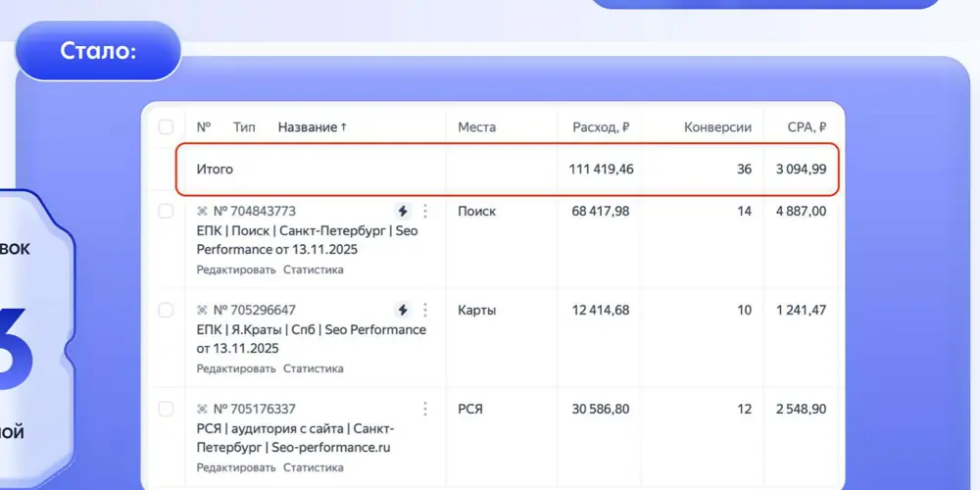Click conversions value 12

click(745, 410)
